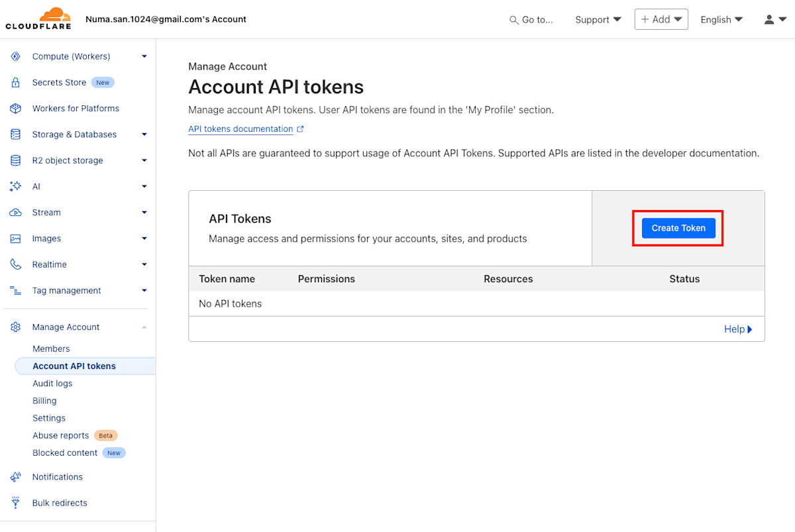
Task: Open Bulk redirects page
Action: click(x=60, y=503)
